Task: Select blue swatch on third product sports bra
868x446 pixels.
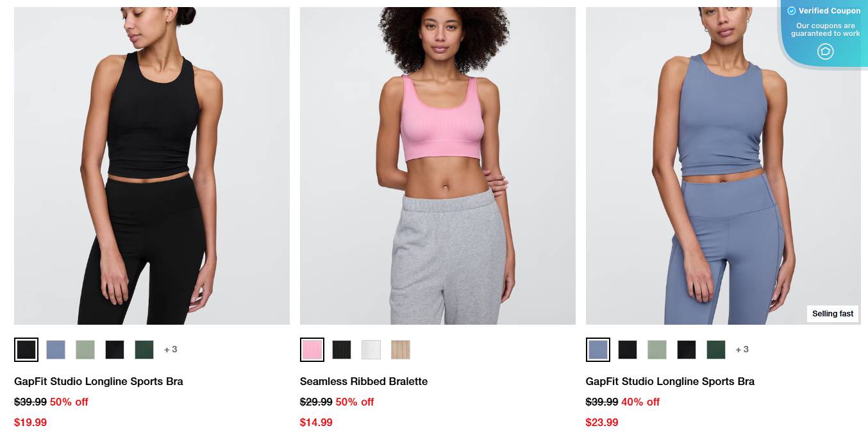Action: pos(598,350)
